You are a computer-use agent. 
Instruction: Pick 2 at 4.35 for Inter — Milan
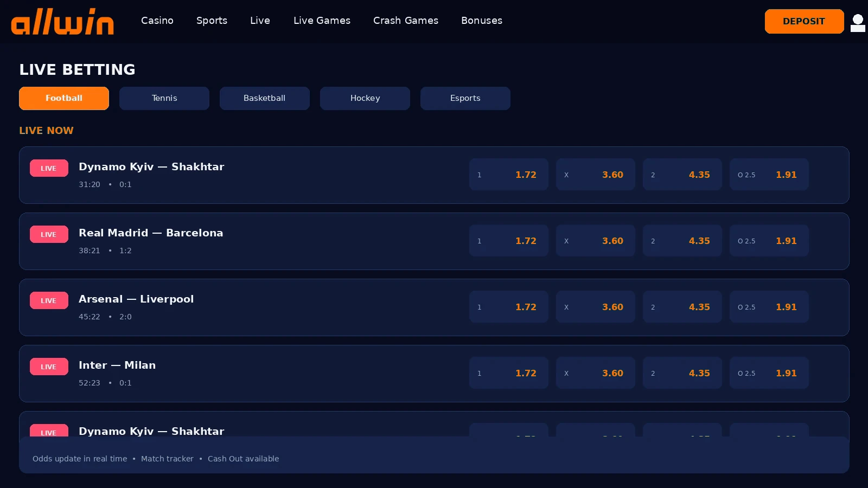point(682,373)
